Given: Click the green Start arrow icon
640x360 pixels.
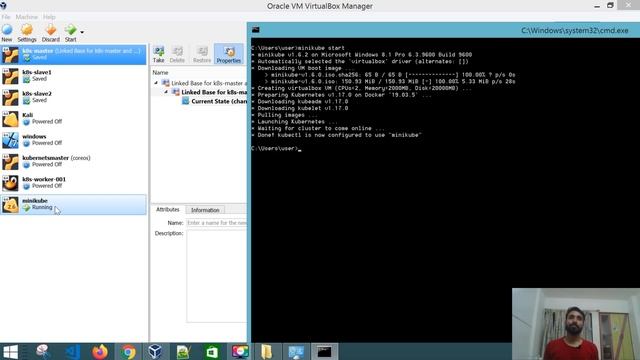Looking at the screenshot, I should click(70, 30).
